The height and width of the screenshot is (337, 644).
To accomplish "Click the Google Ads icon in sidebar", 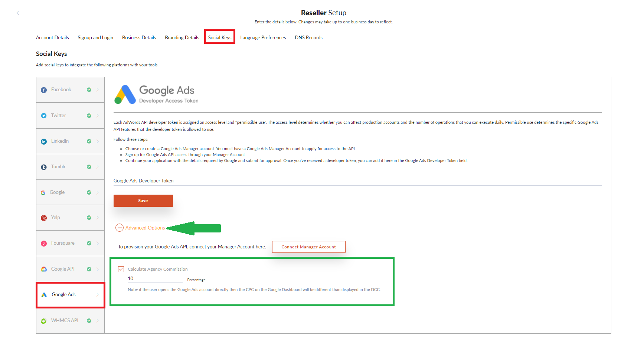I will (44, 295).
